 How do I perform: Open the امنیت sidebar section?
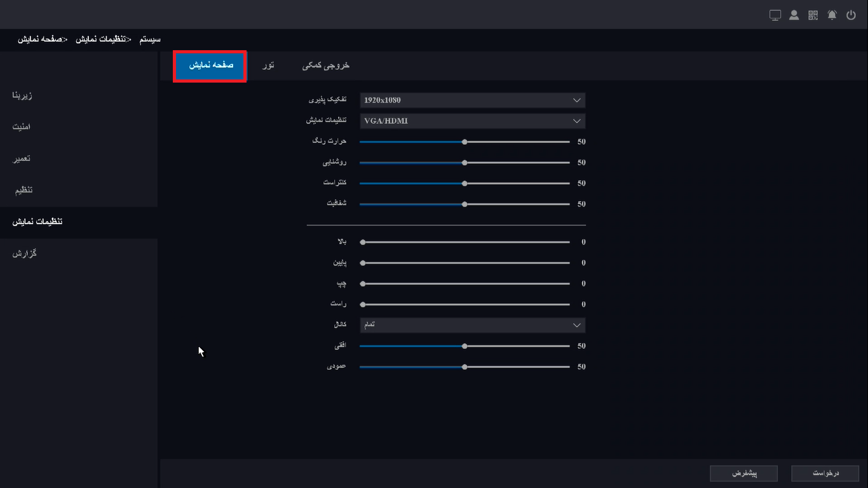coord(22,127)
